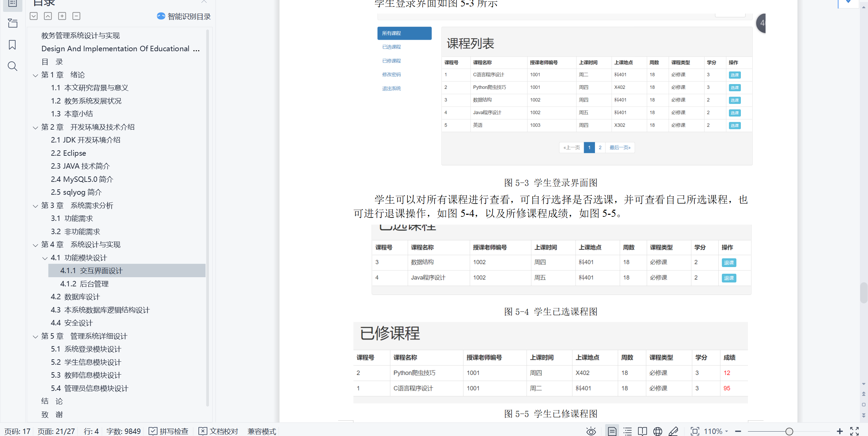
Task: Jump to 5.2 学生信息模块设计 heading
Action: coord(86,362)
